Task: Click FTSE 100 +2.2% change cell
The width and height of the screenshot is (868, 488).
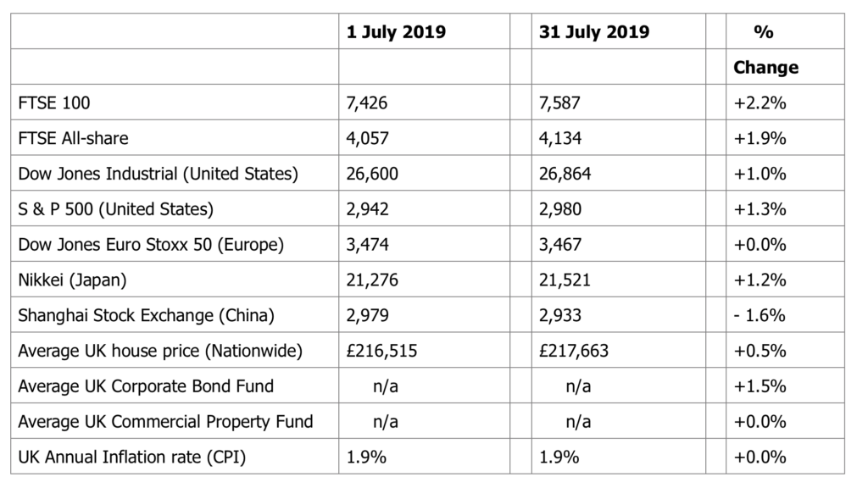Action: click(759, 103)
